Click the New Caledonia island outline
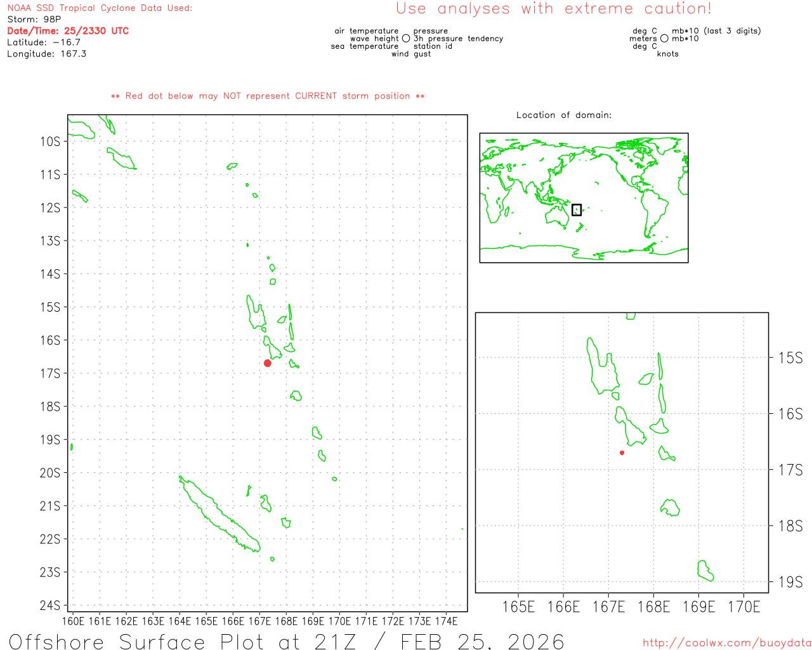 219,514
